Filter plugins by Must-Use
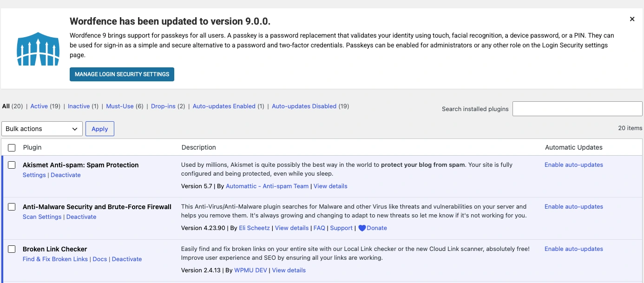 120,106
